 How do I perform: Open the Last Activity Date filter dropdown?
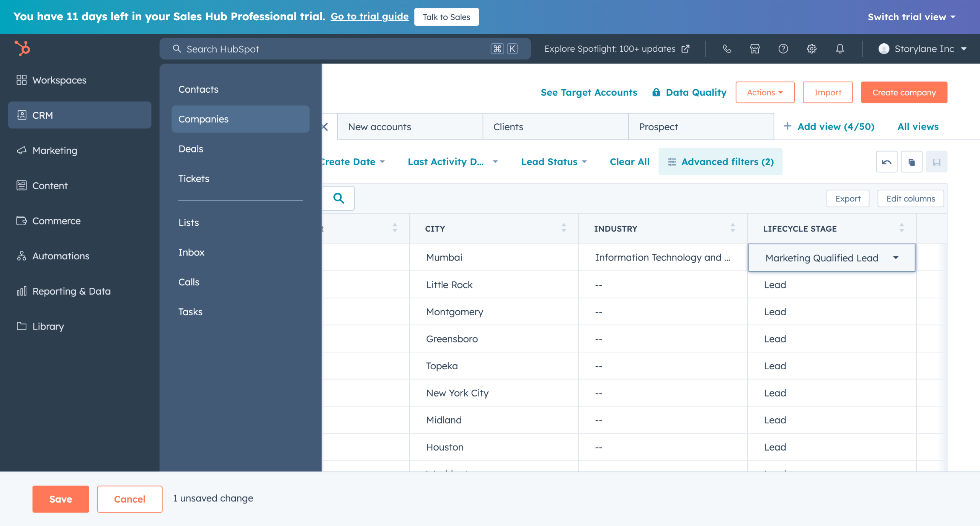coord(453,162)
